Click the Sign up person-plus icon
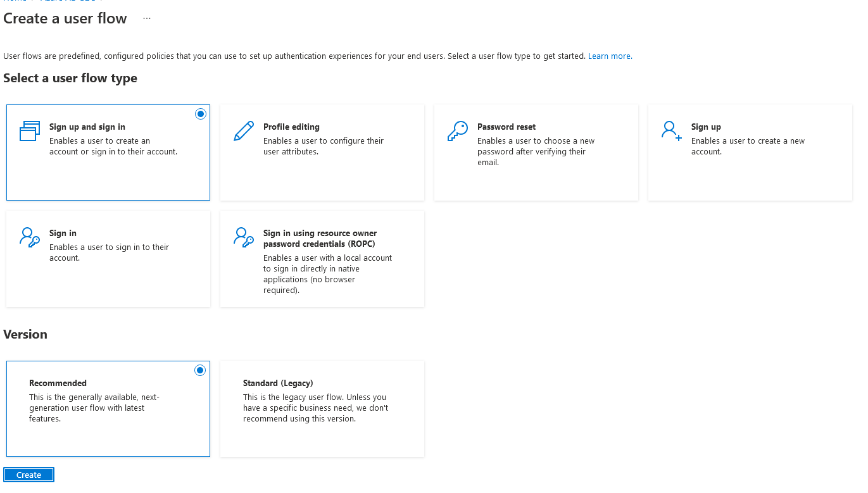 coord(672,131)
